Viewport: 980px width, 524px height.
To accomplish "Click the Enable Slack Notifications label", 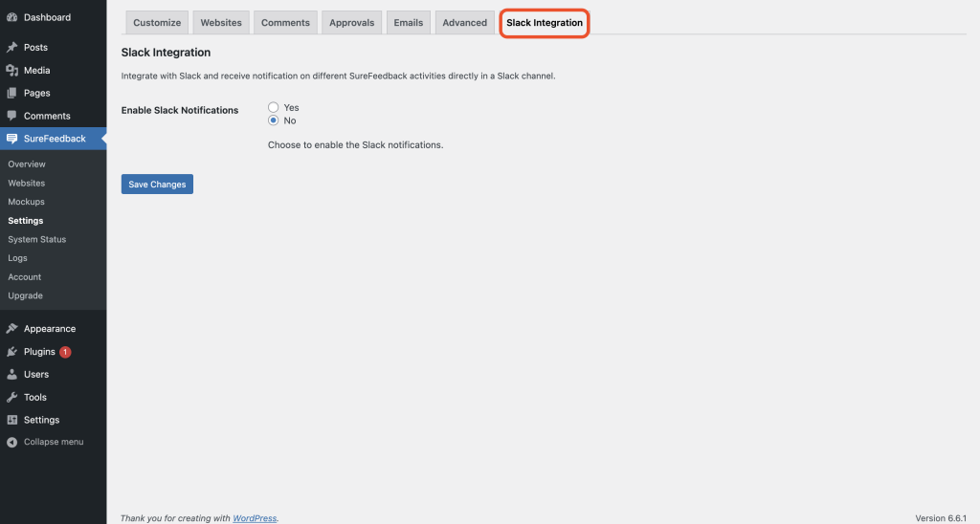I will [x=180, y=111].
